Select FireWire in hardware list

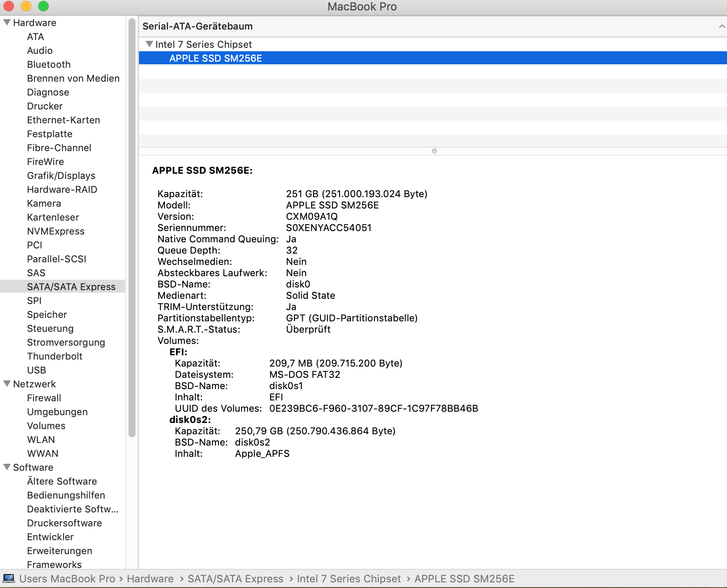pyautogui.click(x=46, y=162)
